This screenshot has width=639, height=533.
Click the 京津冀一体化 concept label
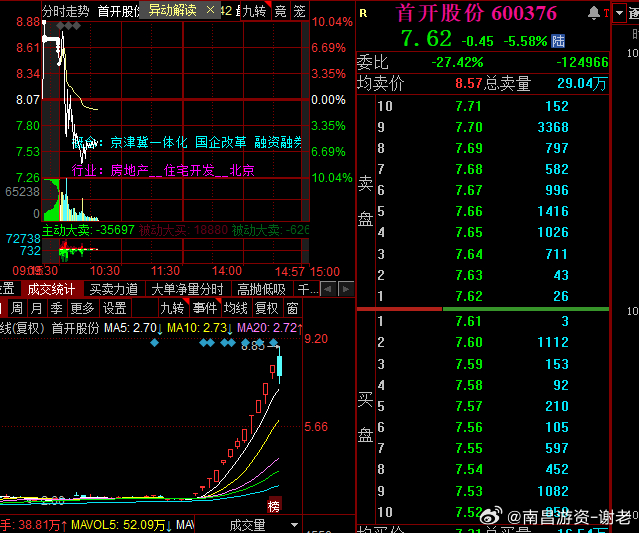click(149, 142)
